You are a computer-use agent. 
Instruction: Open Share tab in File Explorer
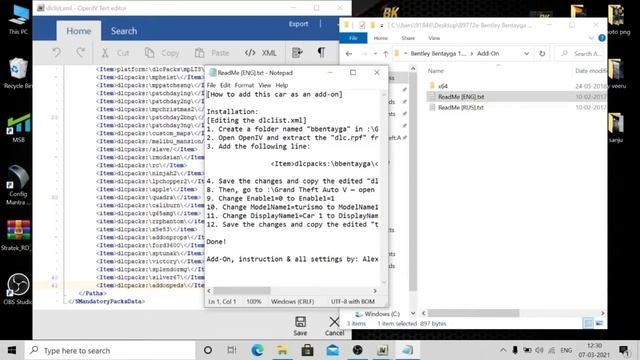[x=408, y=38]
